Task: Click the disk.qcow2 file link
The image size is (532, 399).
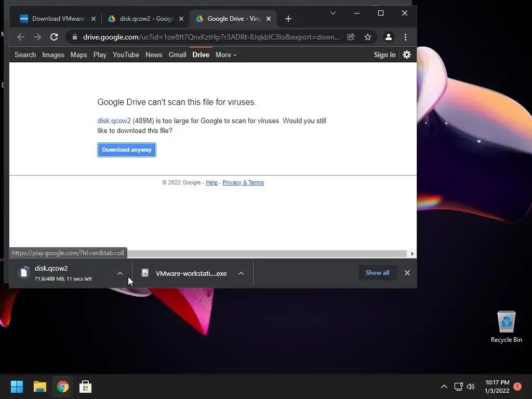Action: point(114,121)
